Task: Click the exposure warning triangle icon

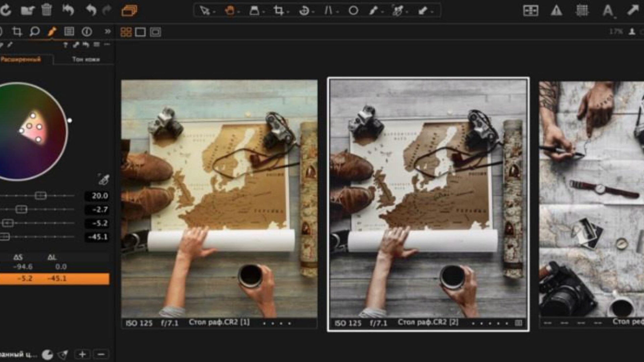Action: click(x=556, y=11)
